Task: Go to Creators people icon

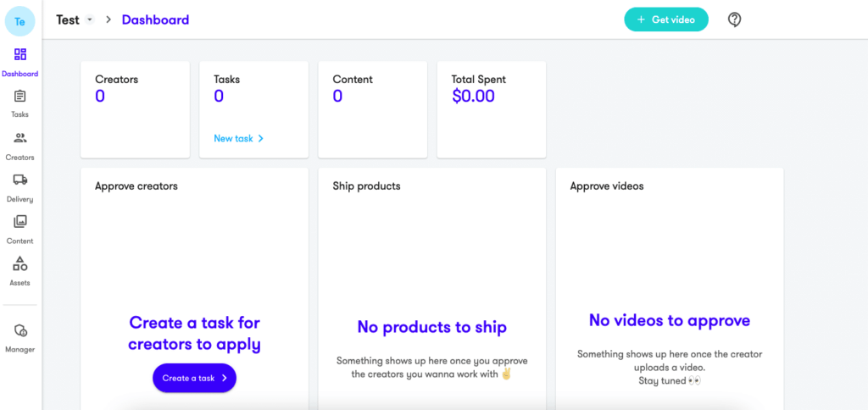Action: pos(20,138)
